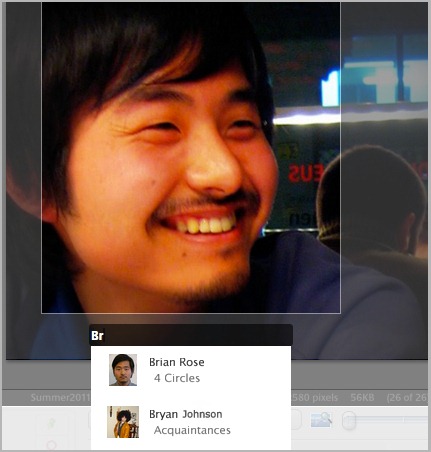Focus the tag name field containing "Br"
Image resolution: width=431 pixels, height=452 pixels.
click(191, 335)
